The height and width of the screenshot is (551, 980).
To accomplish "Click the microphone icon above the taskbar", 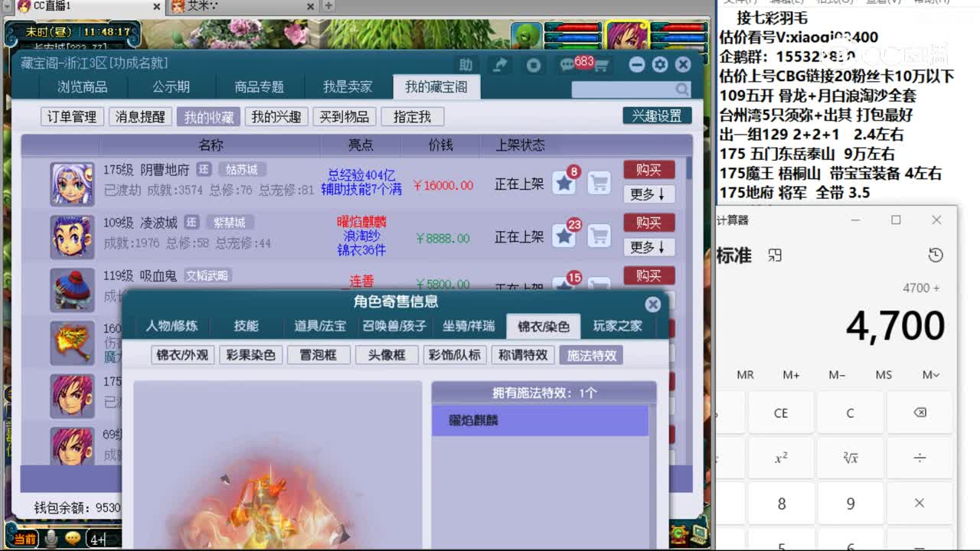I will tap(49, 537).
